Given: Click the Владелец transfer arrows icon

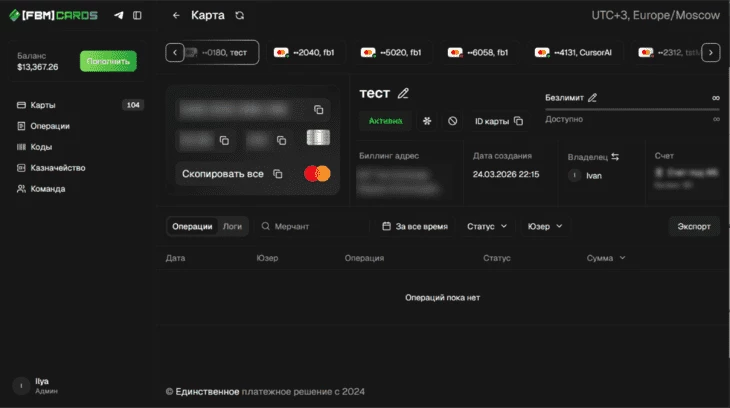Looking at the screenshot, I should (615, 157).
